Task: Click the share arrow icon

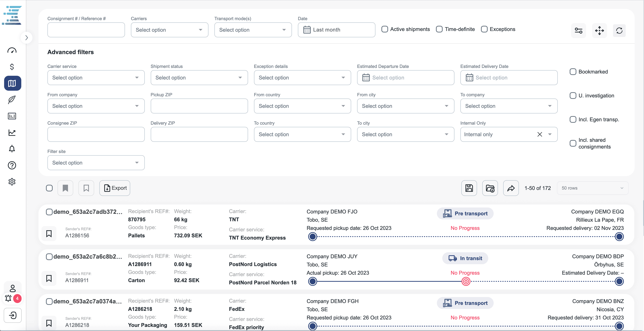Action: click(511, 188)
